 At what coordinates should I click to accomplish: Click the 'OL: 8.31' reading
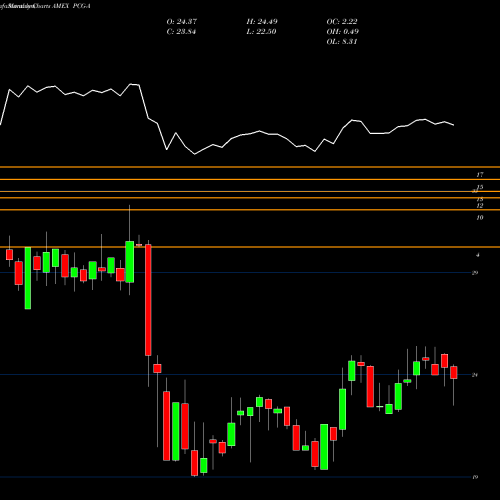[342, 42]
